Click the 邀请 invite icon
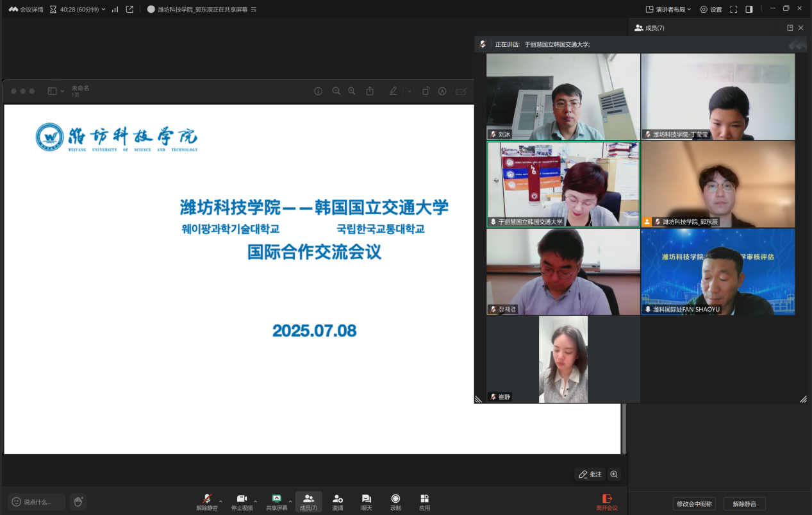The height and width of the screenshot is (515, 812). pos(337,502)
